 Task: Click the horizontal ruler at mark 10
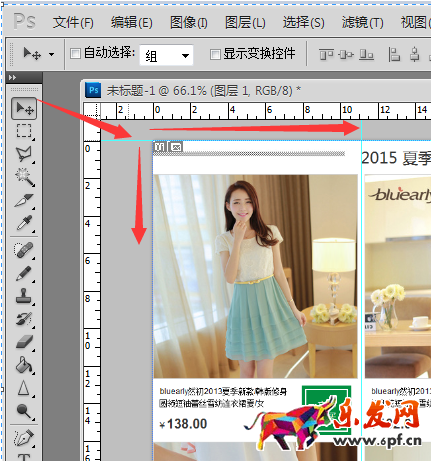(x=347, y=110)
